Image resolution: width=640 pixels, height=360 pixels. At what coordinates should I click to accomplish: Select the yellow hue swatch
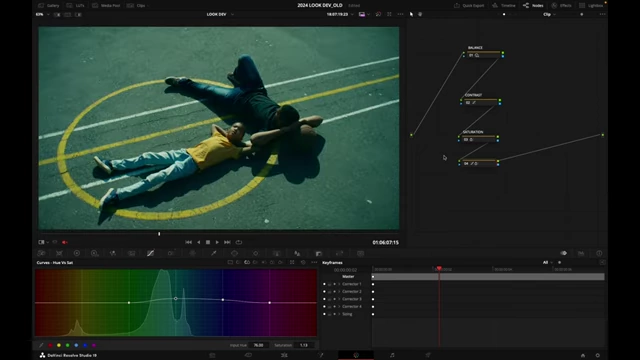[x=59, y=345]
